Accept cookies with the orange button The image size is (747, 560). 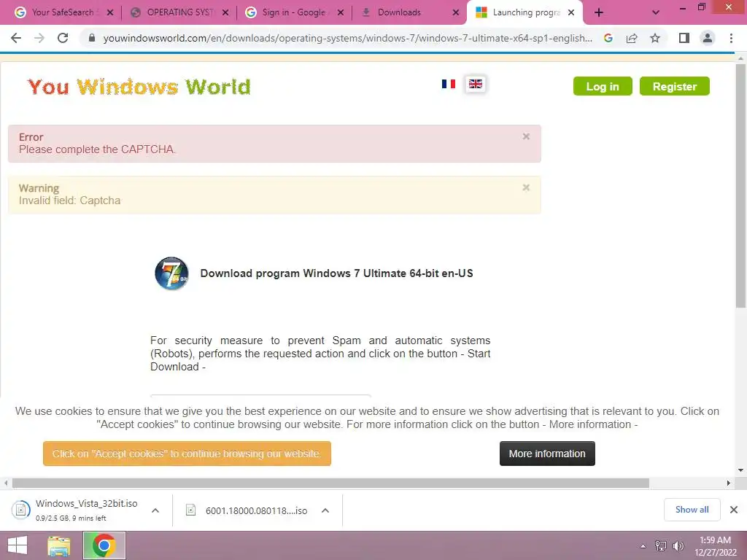[187, 454]
